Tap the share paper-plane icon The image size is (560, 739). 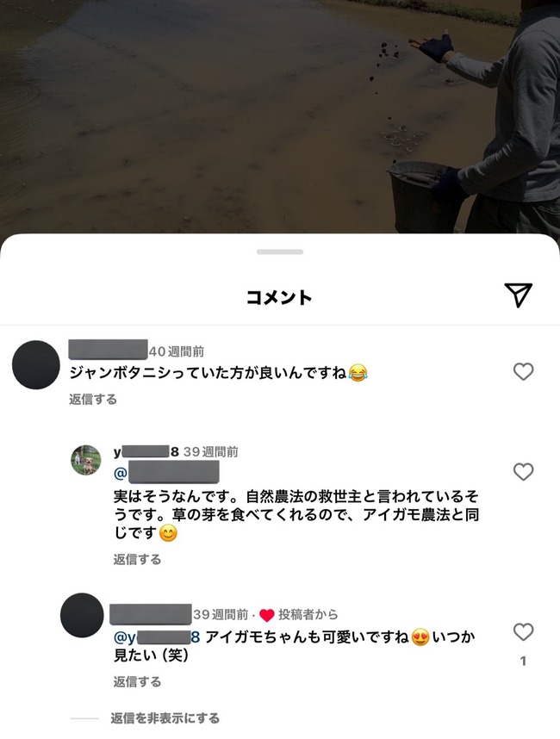pyautogui.click(x=518, y=295)
